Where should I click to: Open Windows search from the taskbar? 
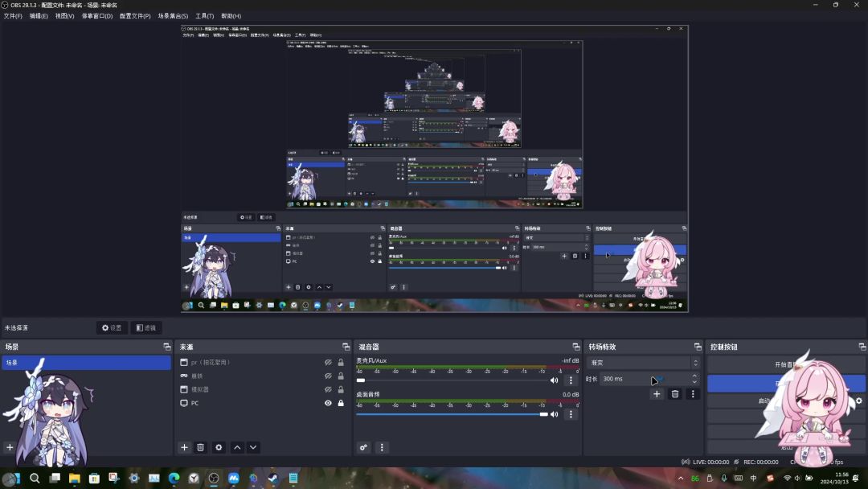coord(35,478)
